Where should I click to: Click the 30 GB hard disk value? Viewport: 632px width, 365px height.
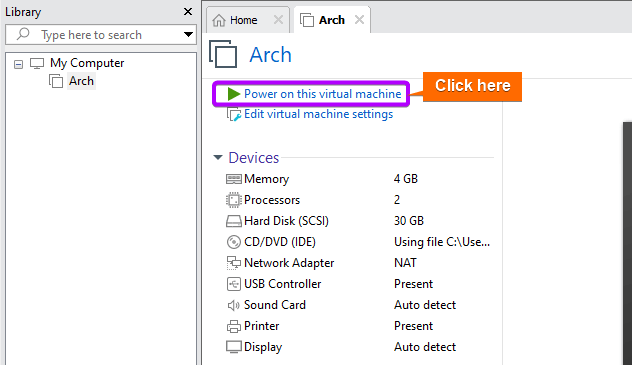pos(409,221)
